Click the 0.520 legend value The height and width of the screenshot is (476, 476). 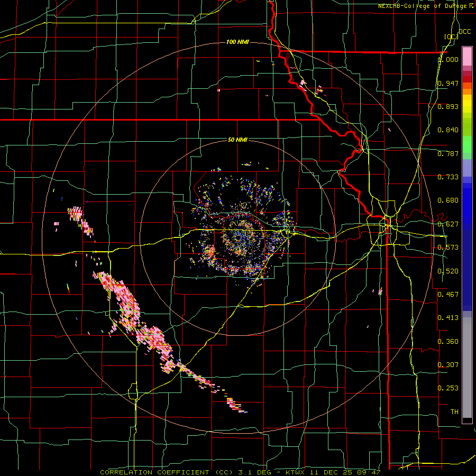pyautogui.click(x=448, y=271)
